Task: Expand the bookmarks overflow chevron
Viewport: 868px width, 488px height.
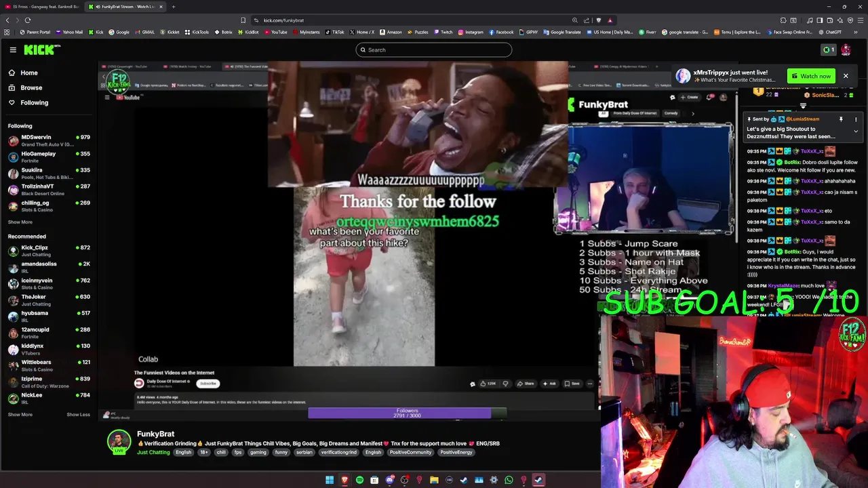Action: pyautogui.click(x=856, y=32)
